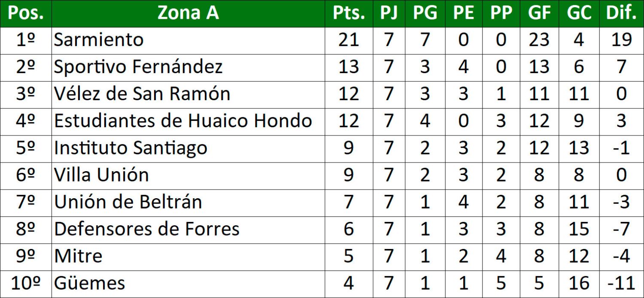Select the Sportivo Fernández cell

pos(138,67)
